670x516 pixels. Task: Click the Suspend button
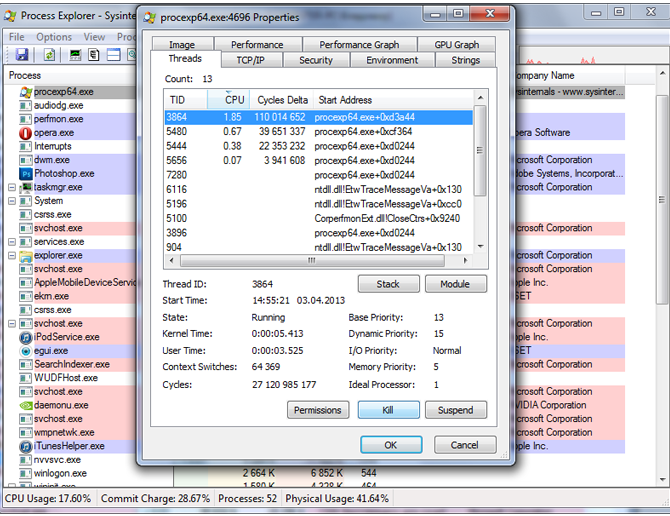(x=455, y=410)
